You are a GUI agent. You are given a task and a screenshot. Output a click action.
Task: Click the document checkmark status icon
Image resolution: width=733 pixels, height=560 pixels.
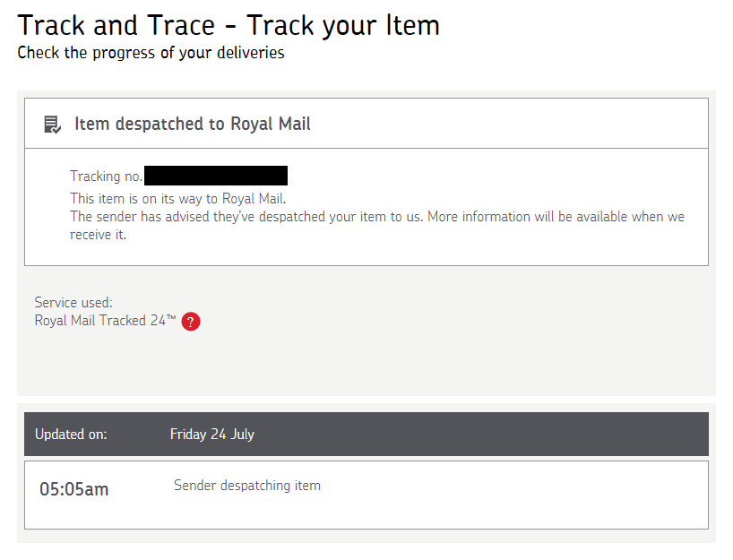click(x=52, y=125)
